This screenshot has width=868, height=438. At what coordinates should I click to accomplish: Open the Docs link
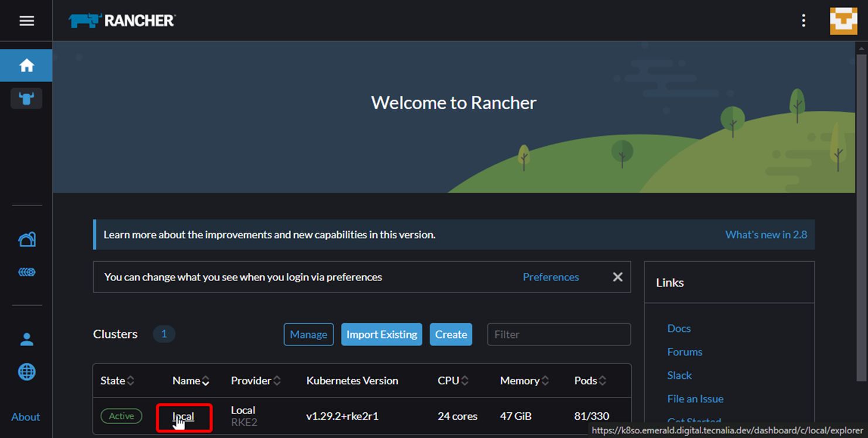(679, 328)
